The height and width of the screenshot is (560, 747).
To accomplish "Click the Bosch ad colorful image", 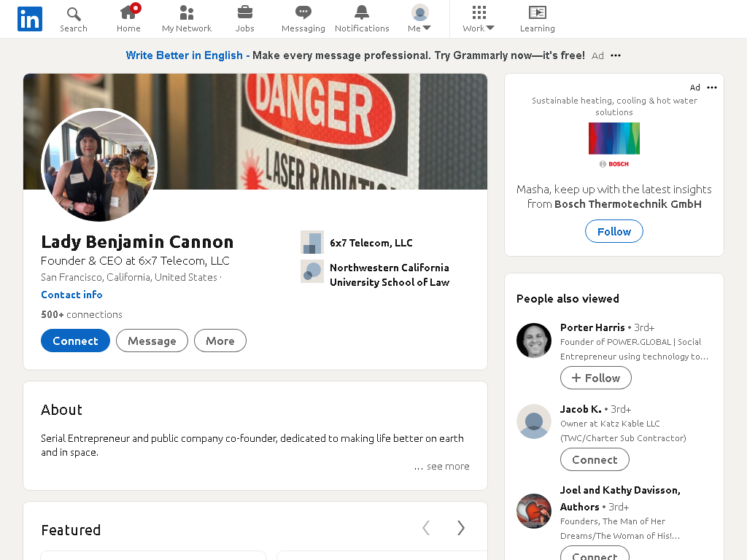I will pyautogui.click(x=614, y=139).
